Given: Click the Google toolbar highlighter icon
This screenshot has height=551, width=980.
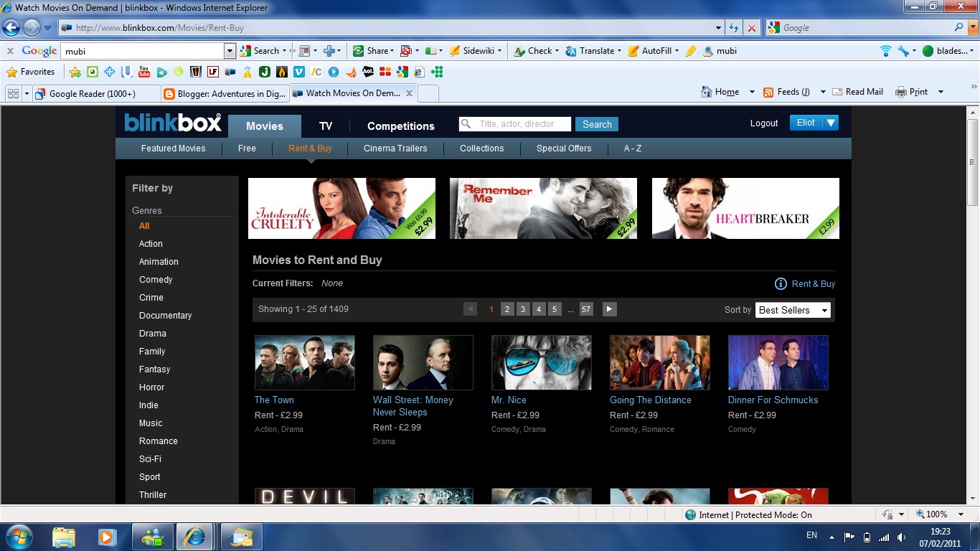Looking at the screenshot, I should (x=690, y=51).
